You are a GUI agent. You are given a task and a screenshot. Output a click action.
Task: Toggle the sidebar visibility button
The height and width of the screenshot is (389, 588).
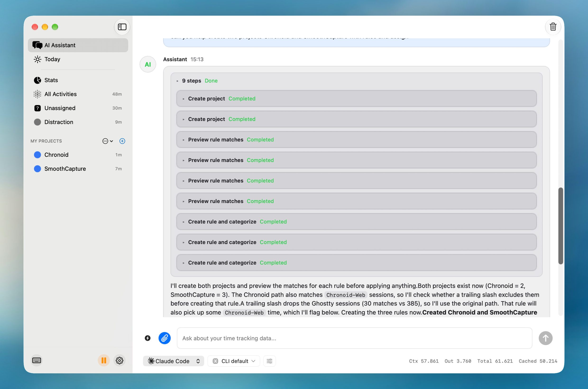(x=122, y=27)
